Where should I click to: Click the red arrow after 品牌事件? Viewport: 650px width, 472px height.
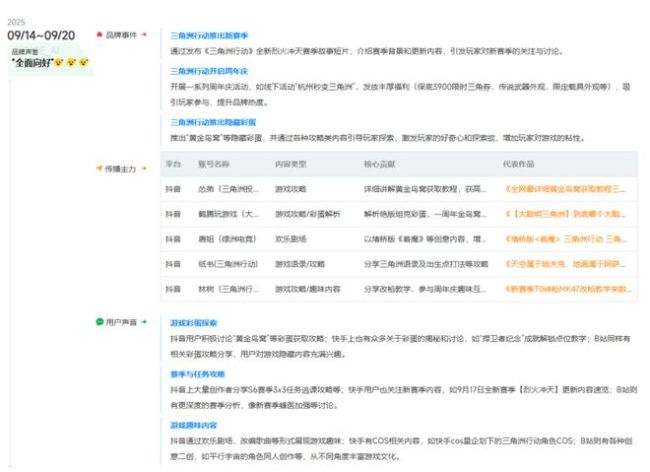pos(144,35)
